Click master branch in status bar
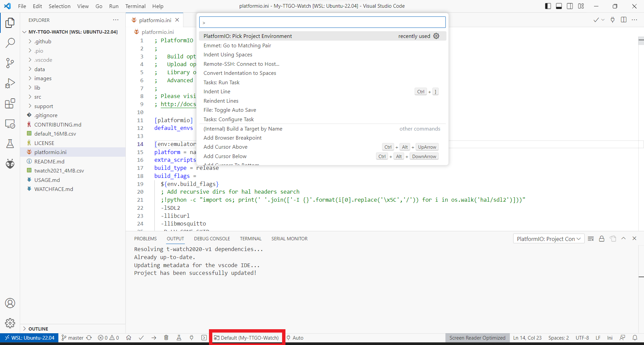The image size is (644, 345). pyautogui.click(x=72, y=338)
